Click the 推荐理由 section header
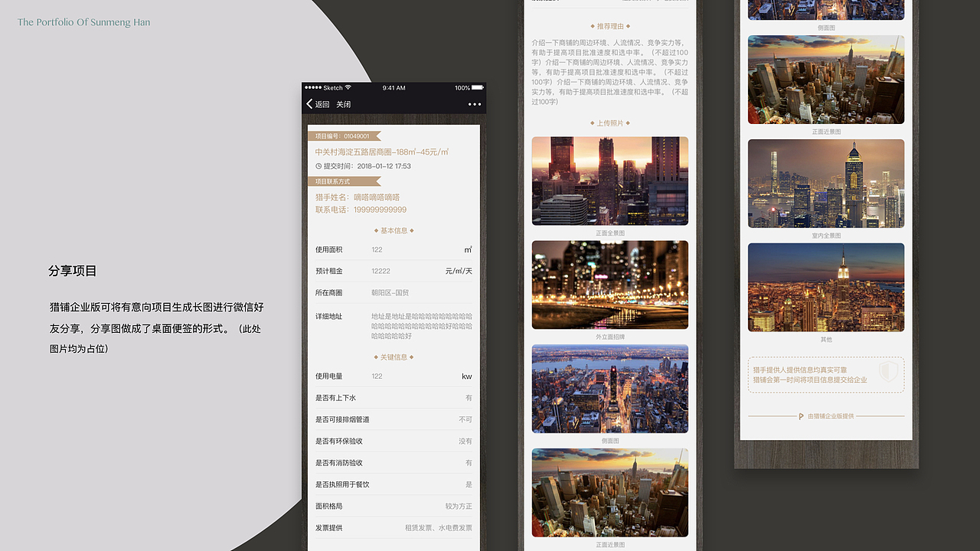 point(610,27)
